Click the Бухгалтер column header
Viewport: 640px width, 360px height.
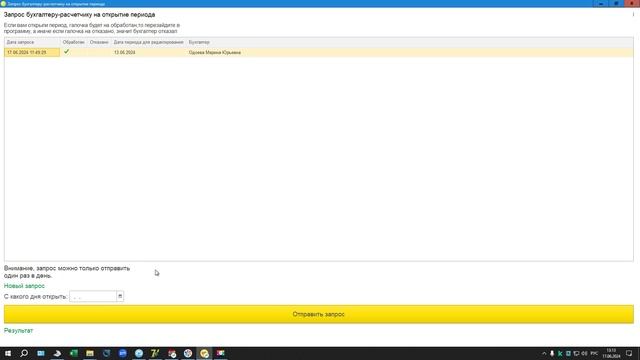point(199,42)
